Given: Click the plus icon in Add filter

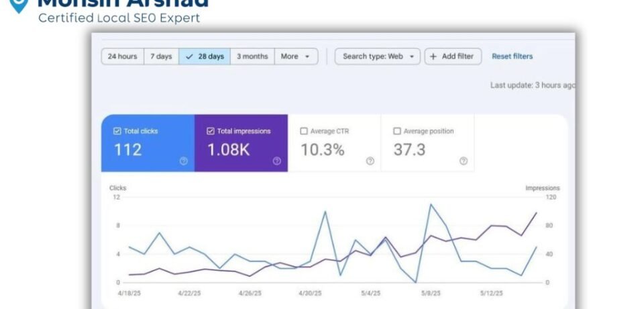Looking at the screenshot, I should point(433,57).
